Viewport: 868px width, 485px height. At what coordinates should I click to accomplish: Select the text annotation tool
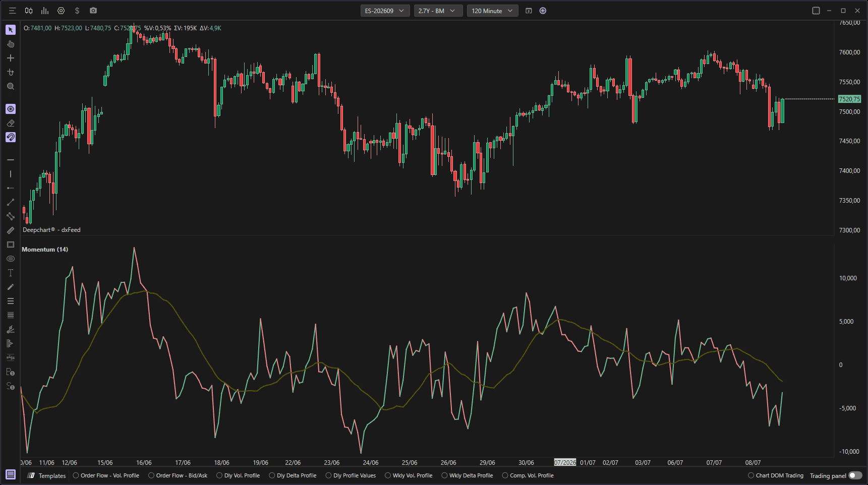point(11,273)
